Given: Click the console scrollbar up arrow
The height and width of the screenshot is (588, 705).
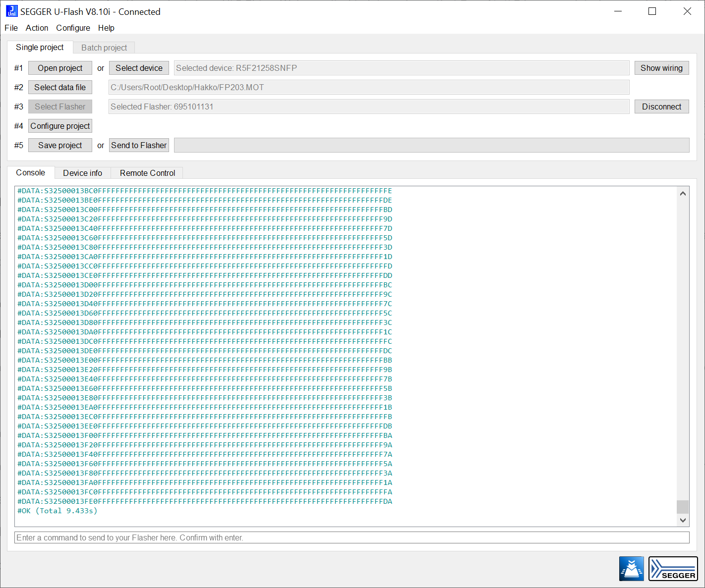Looking at the screenshot, I should [683, 194].
